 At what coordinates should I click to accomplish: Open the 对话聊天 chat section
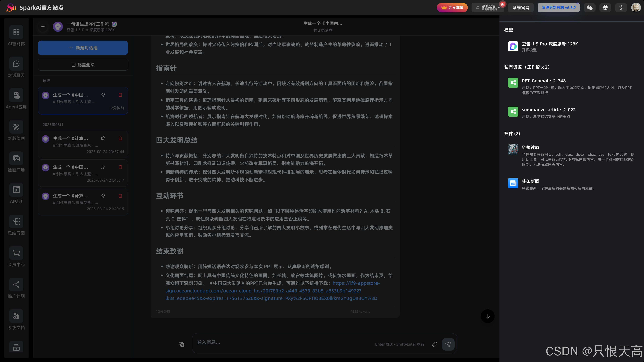tap(16, 67)
